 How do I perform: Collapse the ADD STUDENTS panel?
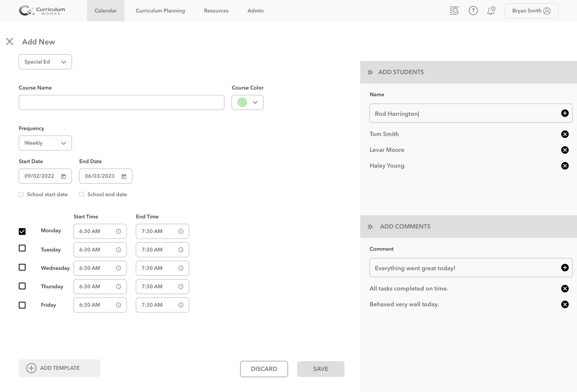(x=370, y=72)
